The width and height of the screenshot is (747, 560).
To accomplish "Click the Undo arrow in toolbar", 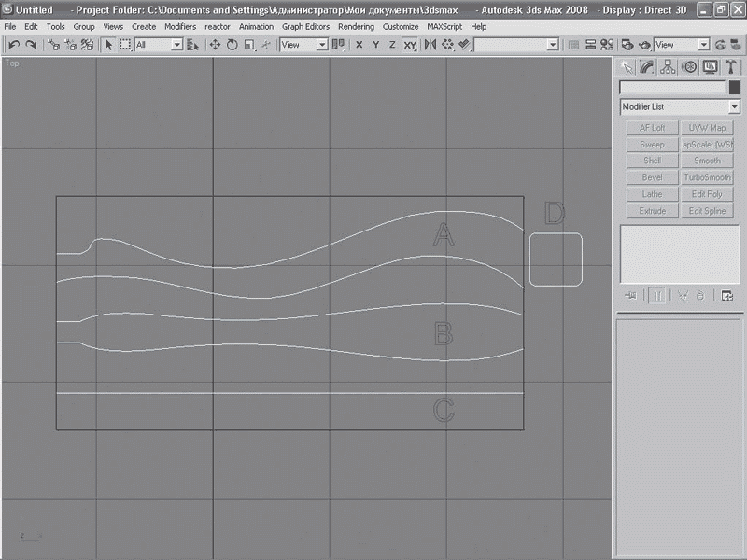I will (14, 45).
